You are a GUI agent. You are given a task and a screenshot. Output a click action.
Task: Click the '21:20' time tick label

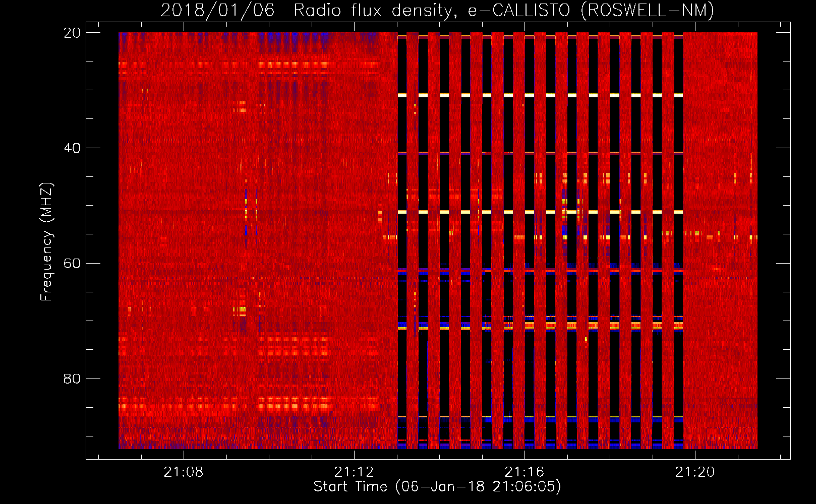695,472
